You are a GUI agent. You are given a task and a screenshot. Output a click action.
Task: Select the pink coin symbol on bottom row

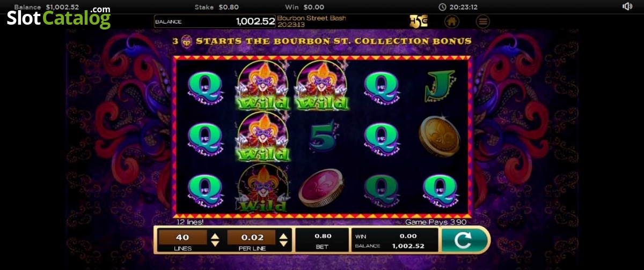(320, 187)
